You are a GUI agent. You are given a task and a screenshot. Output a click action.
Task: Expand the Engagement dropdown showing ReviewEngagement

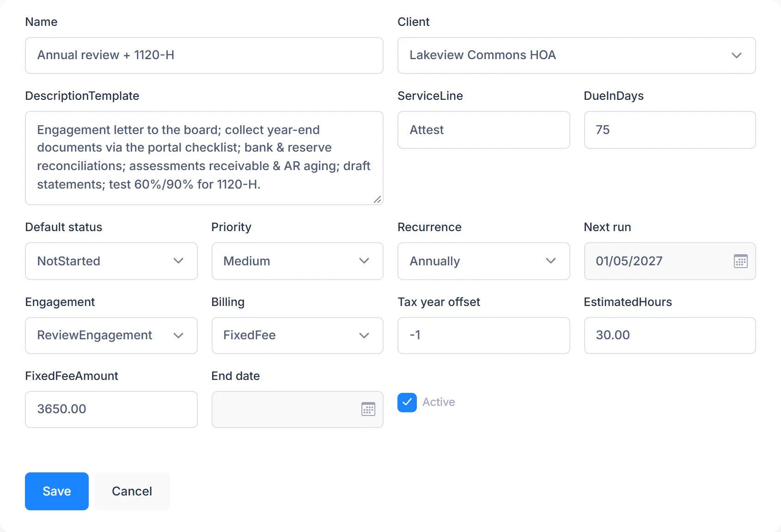click(111, 336)
